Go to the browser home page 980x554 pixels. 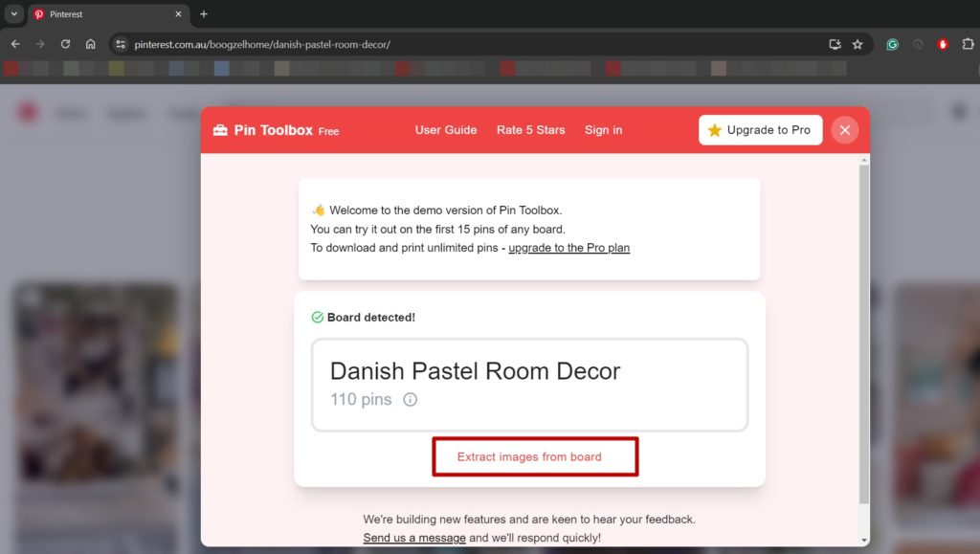pos(91,44)
